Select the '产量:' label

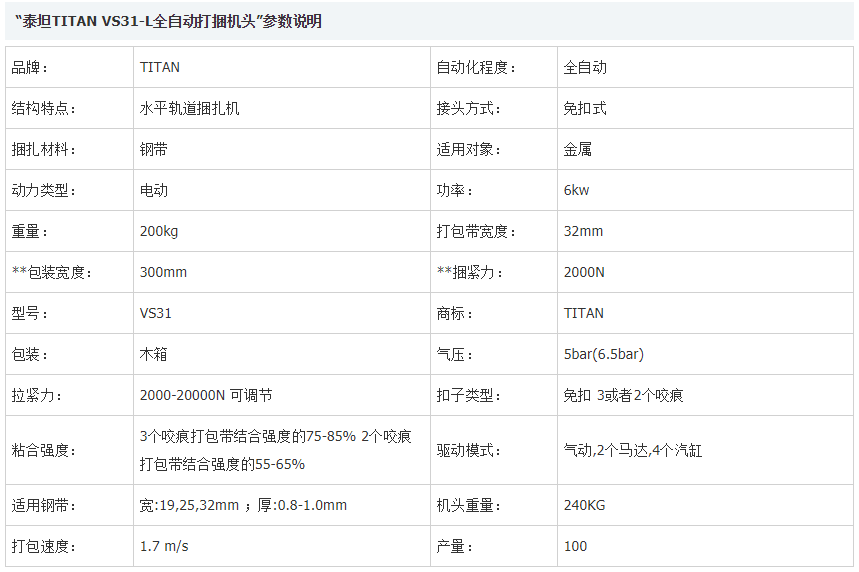tap(455, 546)
